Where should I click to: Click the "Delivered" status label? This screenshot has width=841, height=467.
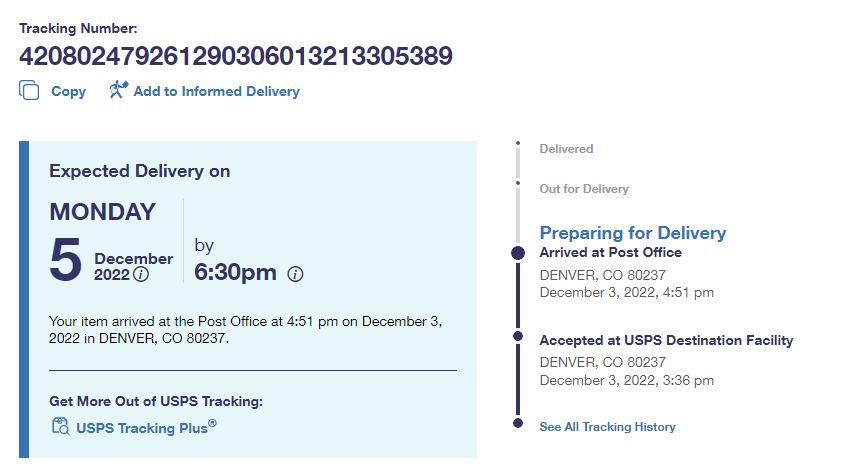click(566, 149)
